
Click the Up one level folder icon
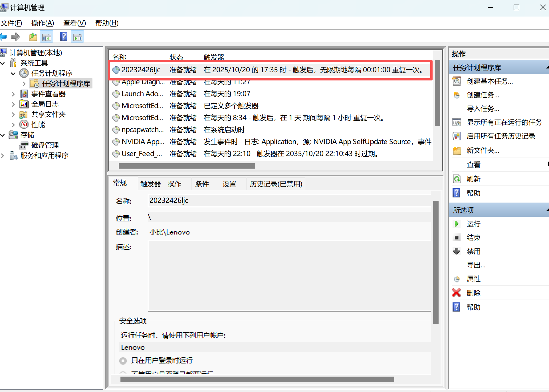[x=33, y=37]
